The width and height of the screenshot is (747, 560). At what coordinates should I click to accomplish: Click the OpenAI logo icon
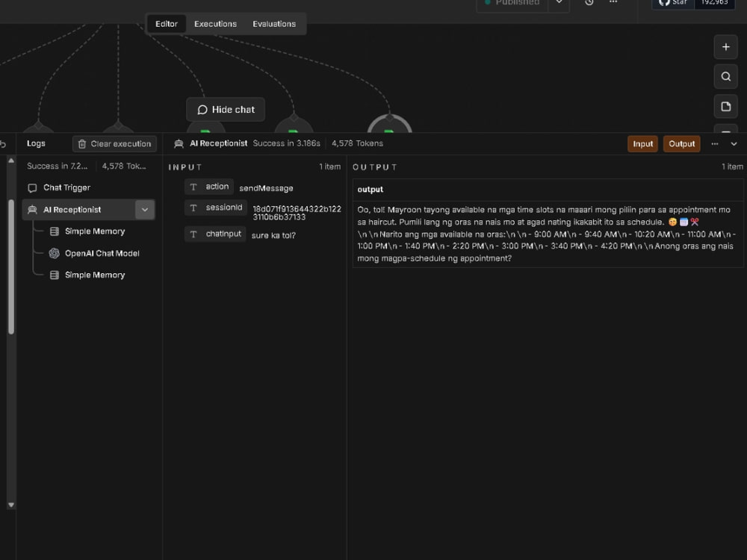click(55, 253)
